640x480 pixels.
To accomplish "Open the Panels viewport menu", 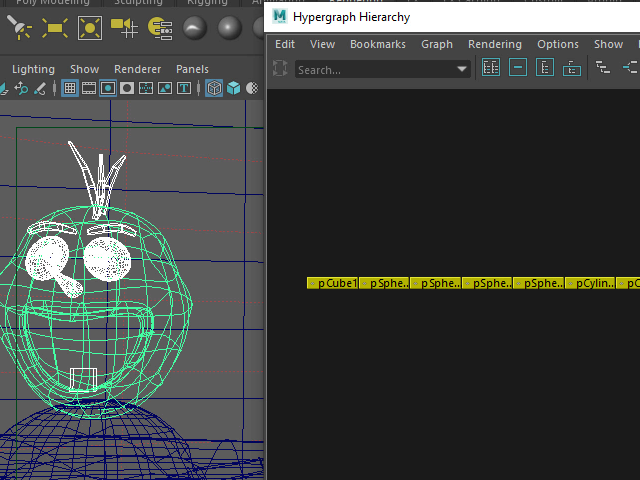I will click(192, 69).
